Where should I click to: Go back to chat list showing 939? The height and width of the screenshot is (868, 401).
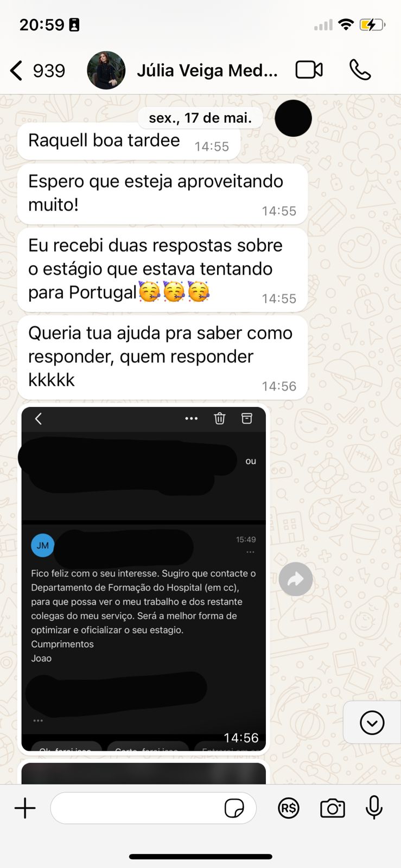37,71
